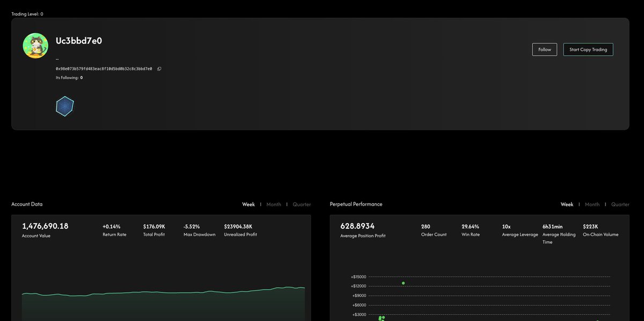
Task: Click the green dot near +$12000 on scatter chart
Action: click(403, 283)
